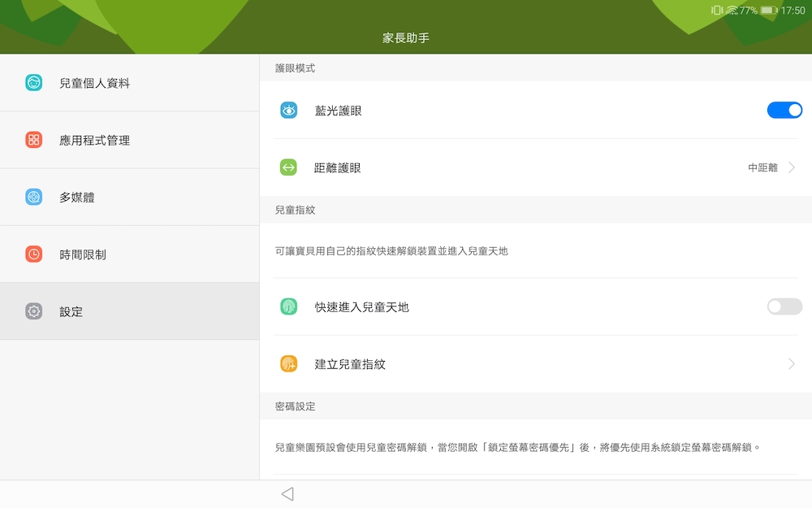Click the 時間限制 clock icon
Viewport: 812px width, 508px height.
coord(33,254)
